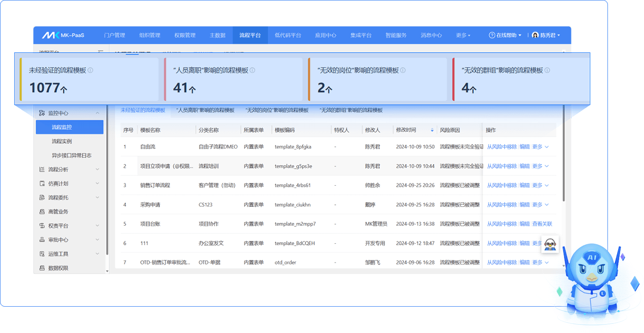Click info icon beside "人员离职" card title
Screen dimensions: 644x333
[252, 70]
